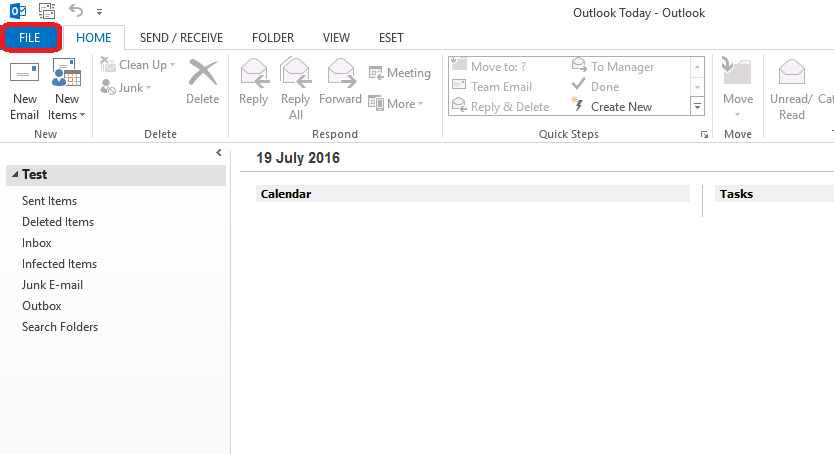The height and width of the screenshot is (454, 834).
Task: Open Search Folders
Action: pyautogui.click(x=60, y=327)
